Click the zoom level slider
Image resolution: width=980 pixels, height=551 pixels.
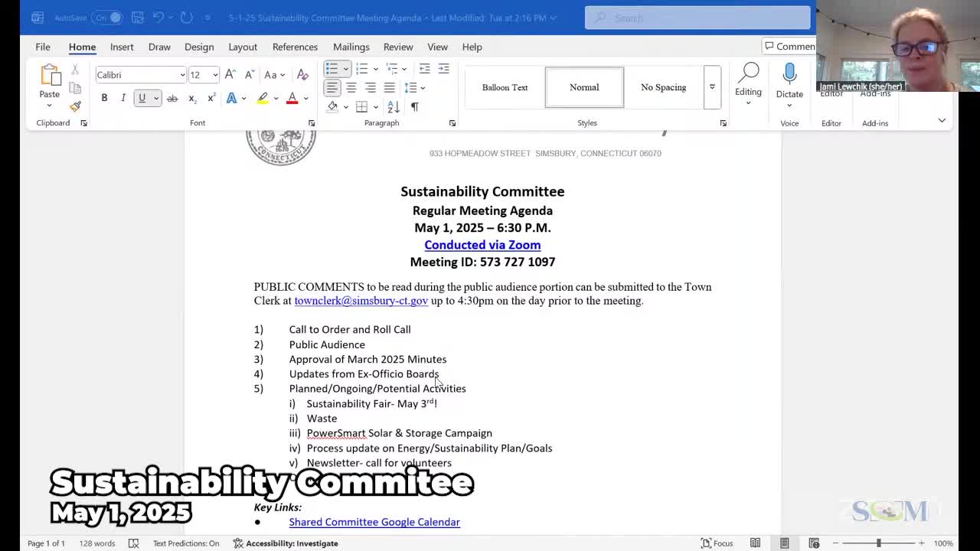878,543
